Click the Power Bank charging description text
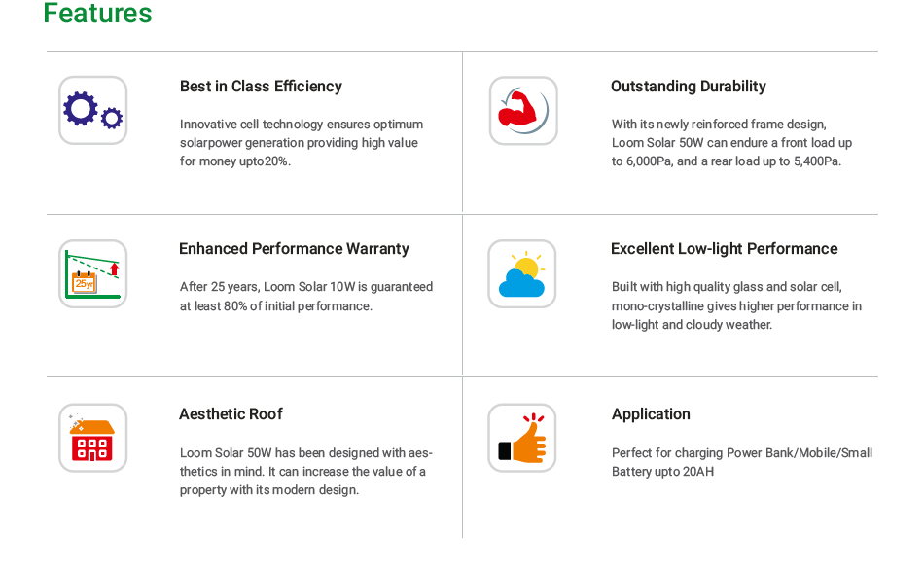This screenshot has height=572, width=924. point(741,462)
